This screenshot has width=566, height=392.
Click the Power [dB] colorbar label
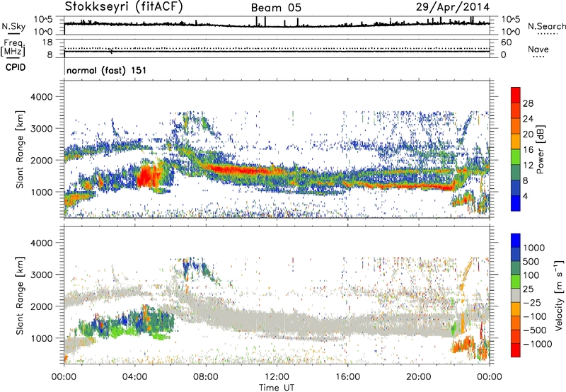540,149
